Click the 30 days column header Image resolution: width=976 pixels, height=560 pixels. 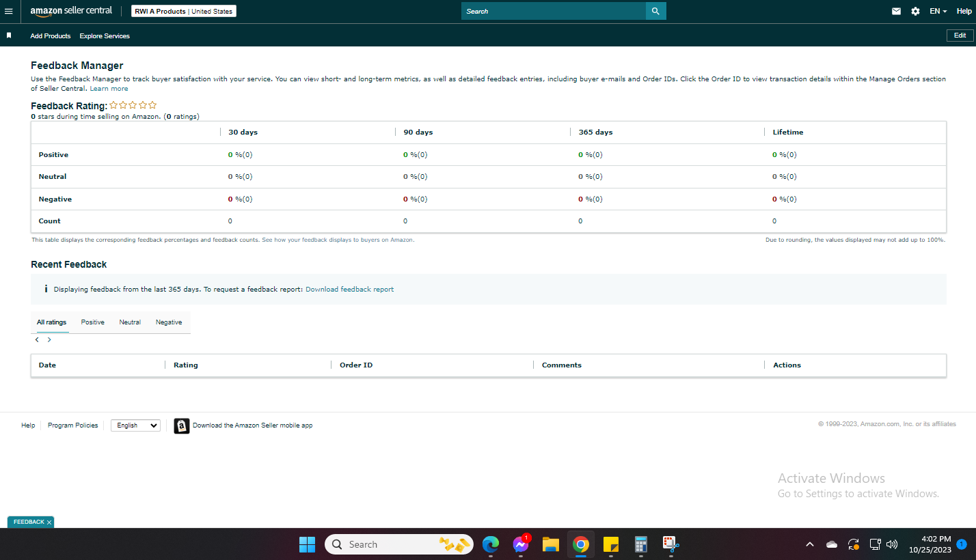click(243, 132)
